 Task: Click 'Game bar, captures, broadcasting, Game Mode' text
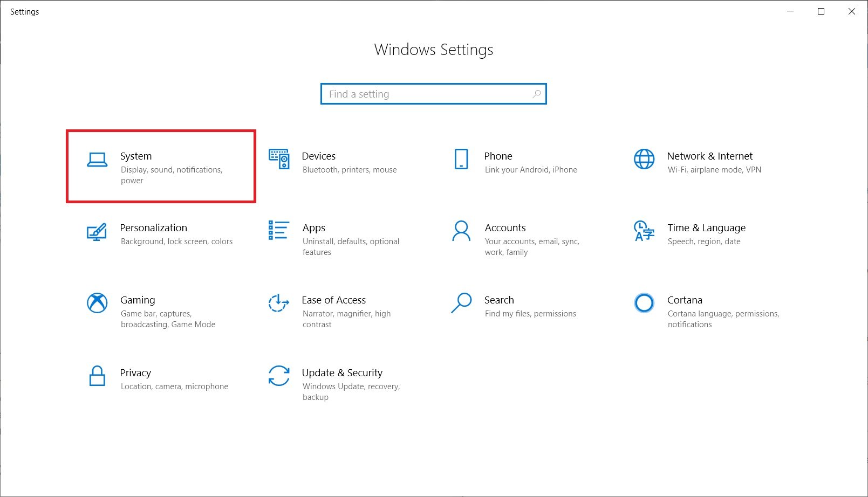click(x=168, y=319)
